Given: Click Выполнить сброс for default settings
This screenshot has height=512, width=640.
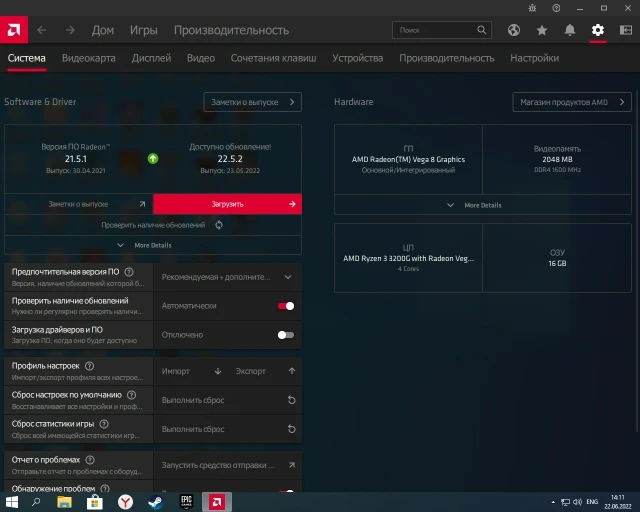Looking at the screenshot, I should 228,400.
